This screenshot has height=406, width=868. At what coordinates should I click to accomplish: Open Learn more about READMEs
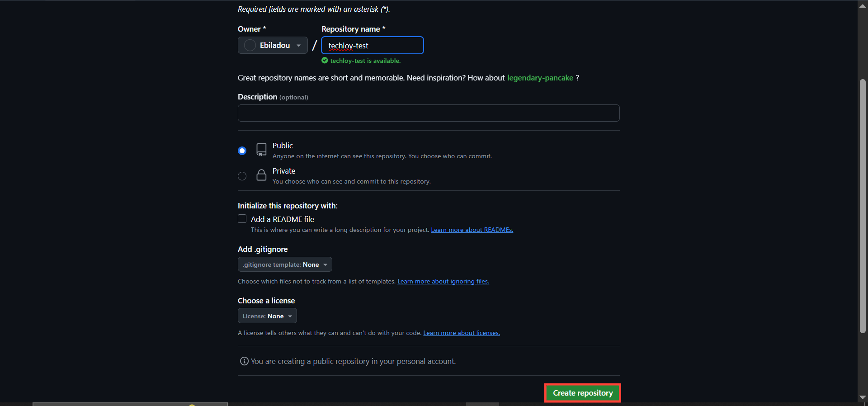point(472,230)
